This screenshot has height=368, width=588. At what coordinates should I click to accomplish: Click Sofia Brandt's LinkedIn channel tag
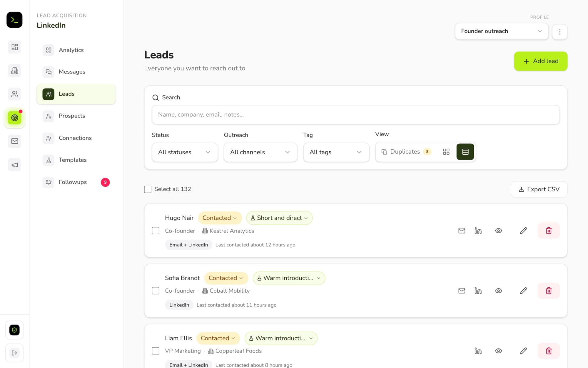[179, 305]
